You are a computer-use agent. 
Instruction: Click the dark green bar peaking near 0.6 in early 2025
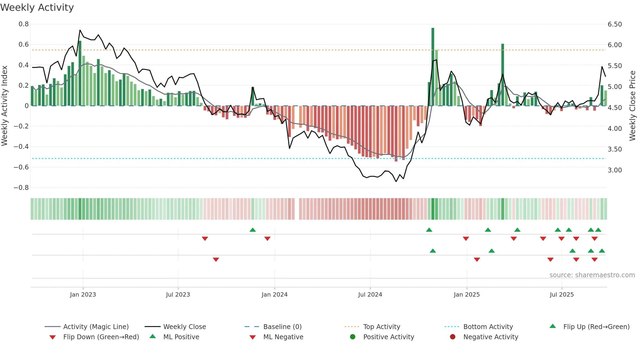point(503,75)
